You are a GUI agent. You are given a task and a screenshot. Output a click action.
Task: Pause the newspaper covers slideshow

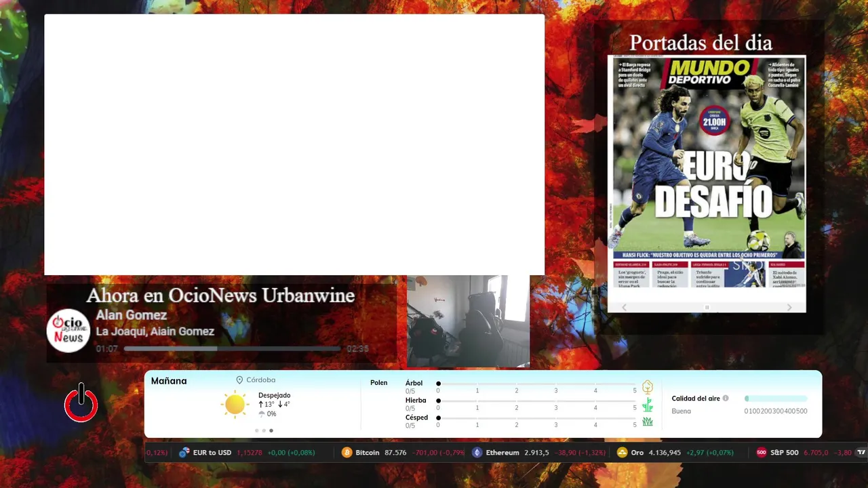click(707, 307)
